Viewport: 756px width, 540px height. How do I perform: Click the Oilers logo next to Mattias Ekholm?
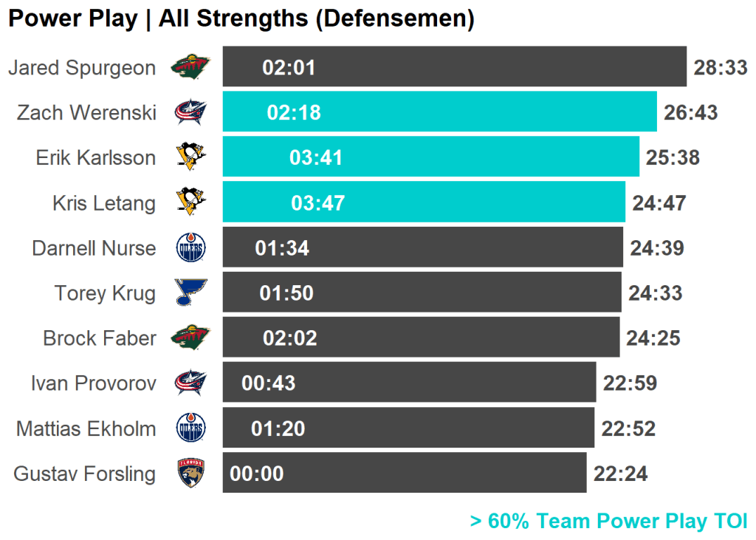191,428
